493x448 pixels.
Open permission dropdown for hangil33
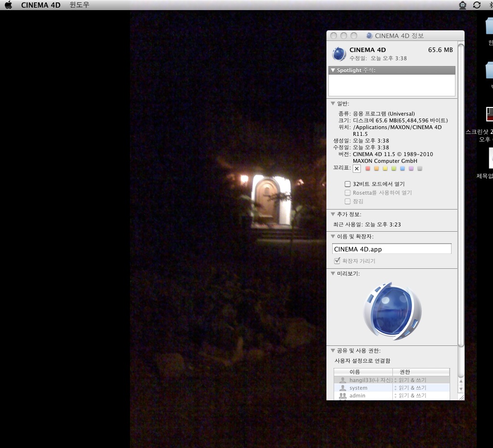pos(396,380)
